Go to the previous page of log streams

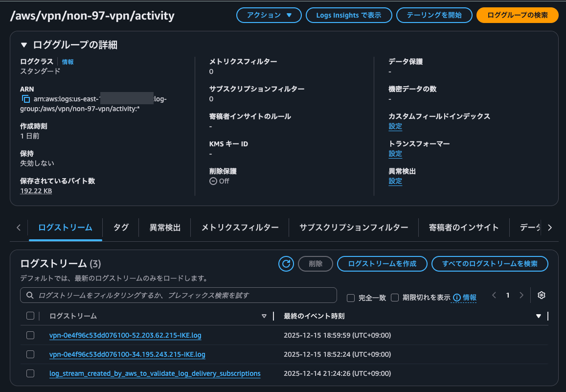click(494, 295)
